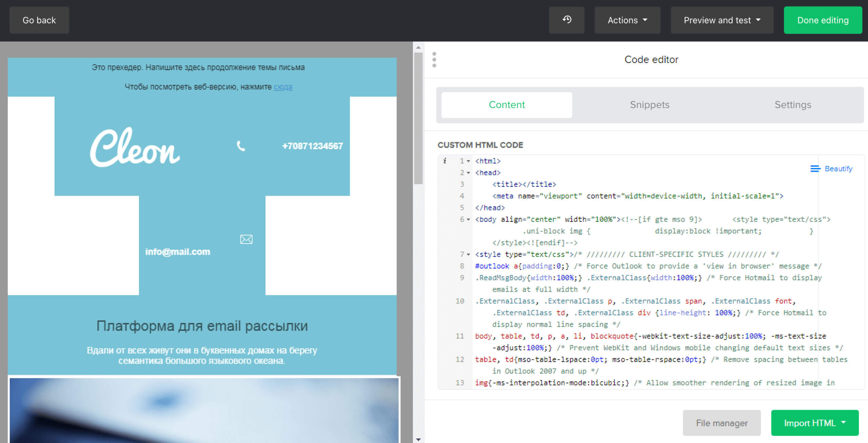Click the Beautify lines icon
Image resolution: width=868 pixels, height=443 pixels.
[815, 169]
